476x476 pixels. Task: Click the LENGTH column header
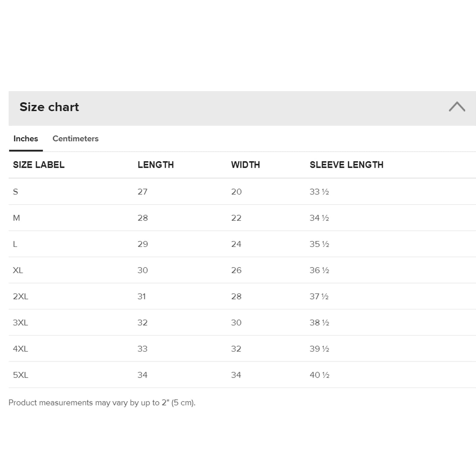[156, 165]
